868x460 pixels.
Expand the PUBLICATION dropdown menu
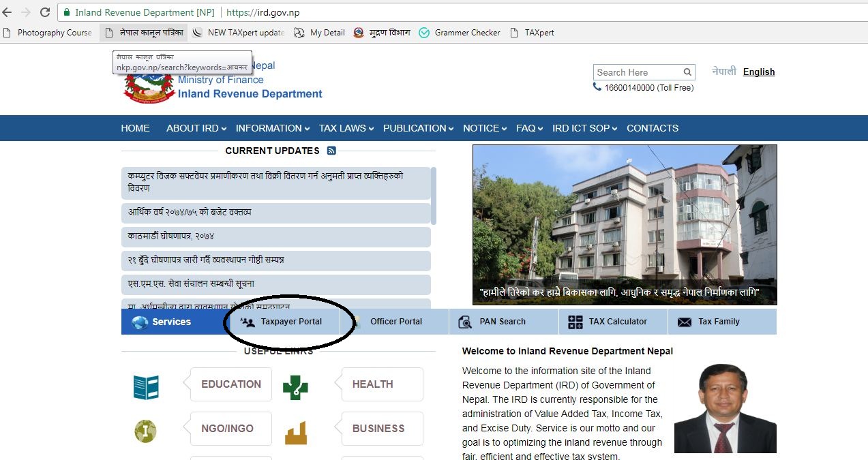click(x=418, y=128)
